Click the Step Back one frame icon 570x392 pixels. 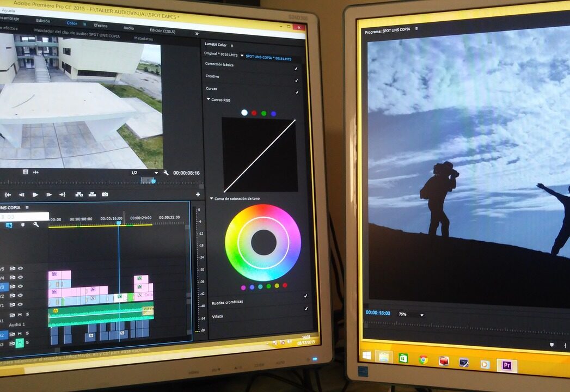(x=22, y=194)
